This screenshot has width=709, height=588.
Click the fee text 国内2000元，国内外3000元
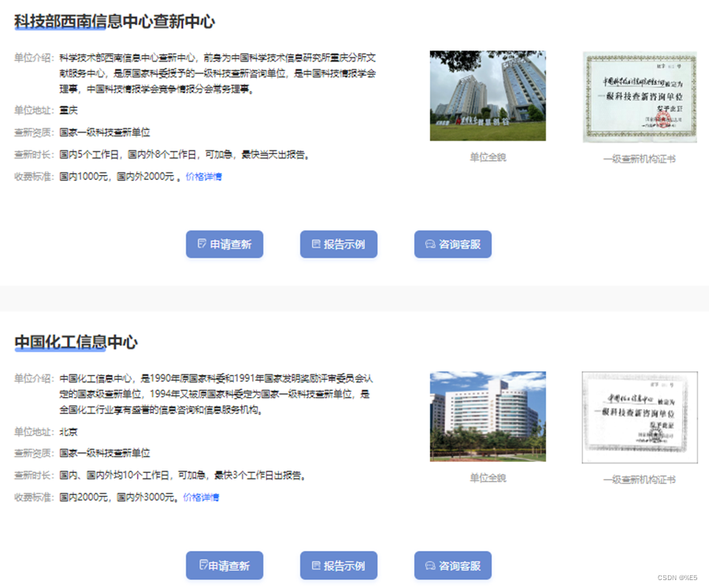(117, 497)
